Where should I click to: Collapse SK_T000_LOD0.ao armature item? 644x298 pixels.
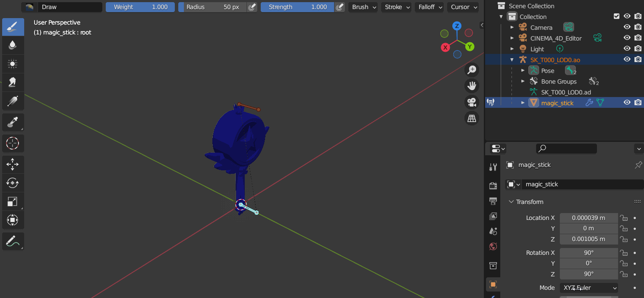[x=512, y=60]
